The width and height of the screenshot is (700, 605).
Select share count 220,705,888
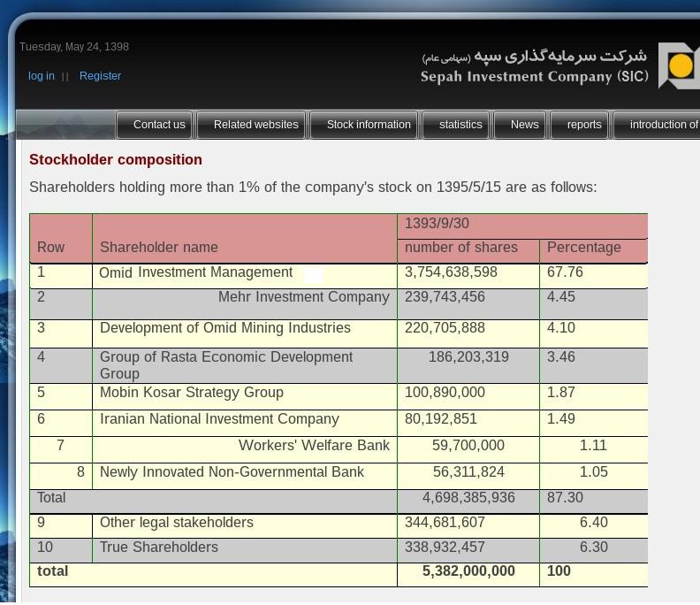tap(445, 327)
